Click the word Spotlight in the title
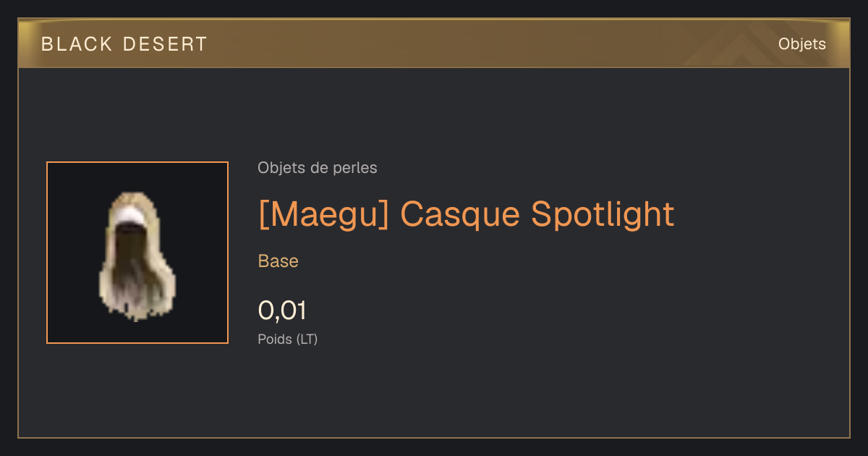 click(x=603, y=215)
